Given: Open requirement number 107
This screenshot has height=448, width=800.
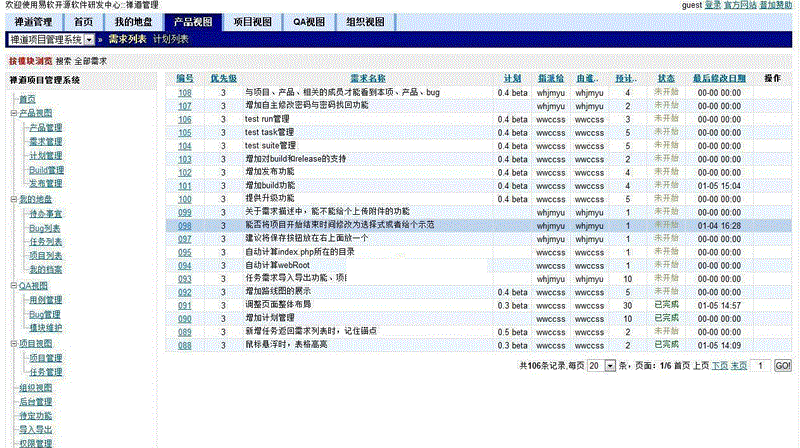Looking at the screenshot, I should point(185,106).
